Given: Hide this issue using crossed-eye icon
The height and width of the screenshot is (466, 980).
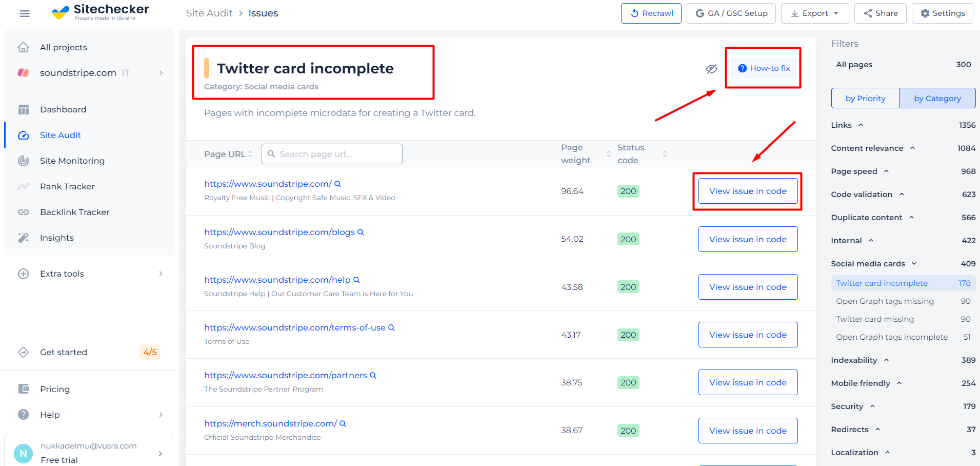Looking at the screenshot, I should (711, 69).
